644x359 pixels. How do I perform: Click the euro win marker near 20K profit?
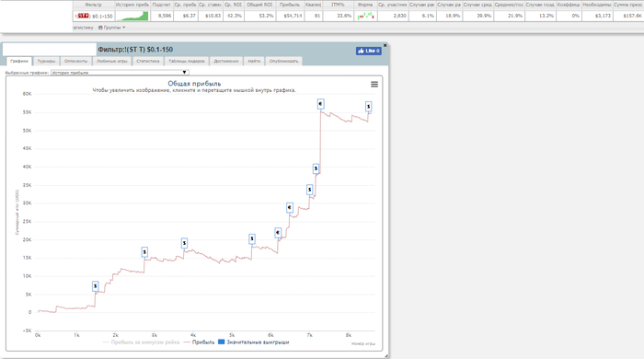coord(278,233)
